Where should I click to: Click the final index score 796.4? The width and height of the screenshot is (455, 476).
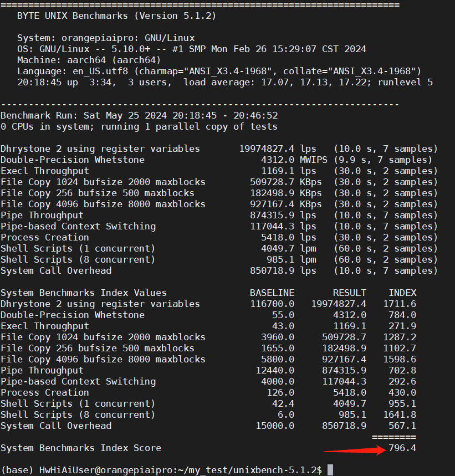click(x=402, y=448)
